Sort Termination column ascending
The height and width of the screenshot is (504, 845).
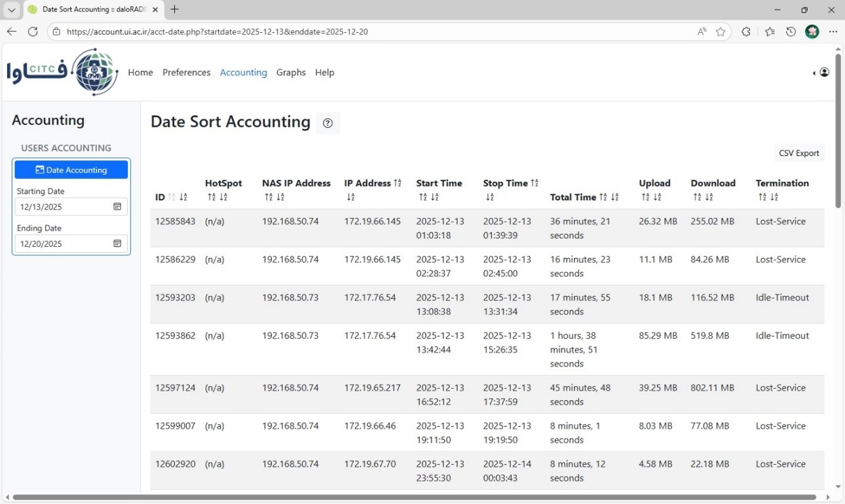pyautogui.click(x=762, y=197)
